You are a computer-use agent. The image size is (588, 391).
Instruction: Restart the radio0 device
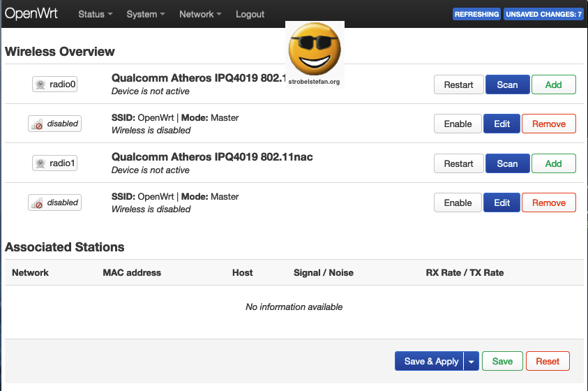coord(459,84)
